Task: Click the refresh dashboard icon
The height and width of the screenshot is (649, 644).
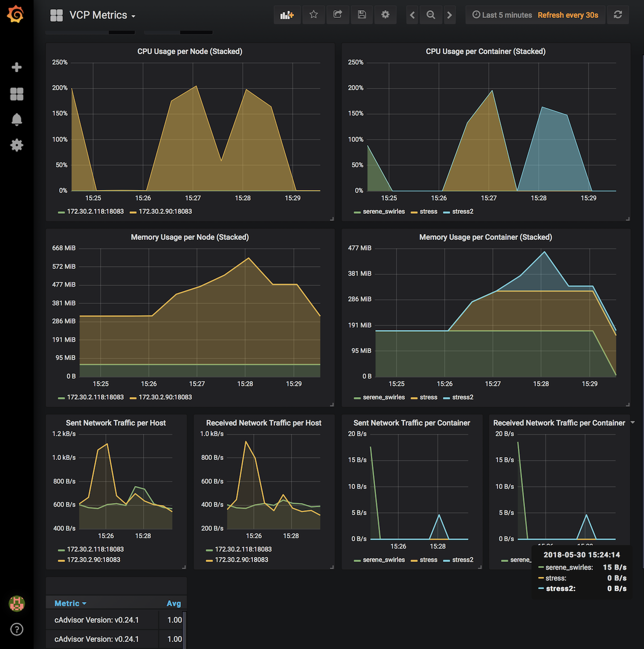Action: [x=617, y=15]
